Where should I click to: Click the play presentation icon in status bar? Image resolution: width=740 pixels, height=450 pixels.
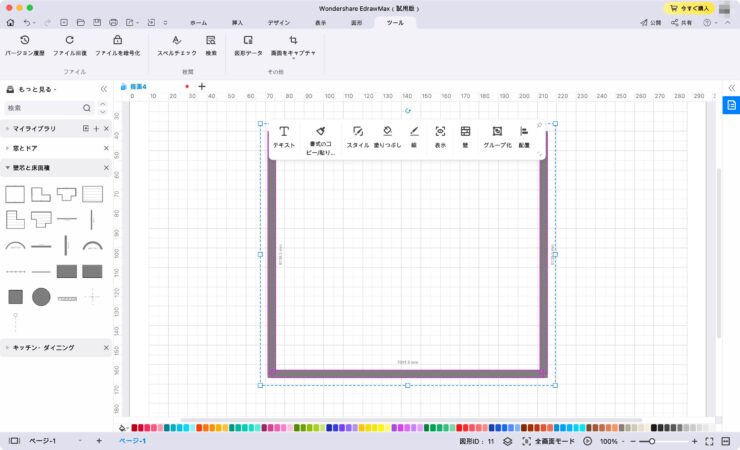click(587, 441)
